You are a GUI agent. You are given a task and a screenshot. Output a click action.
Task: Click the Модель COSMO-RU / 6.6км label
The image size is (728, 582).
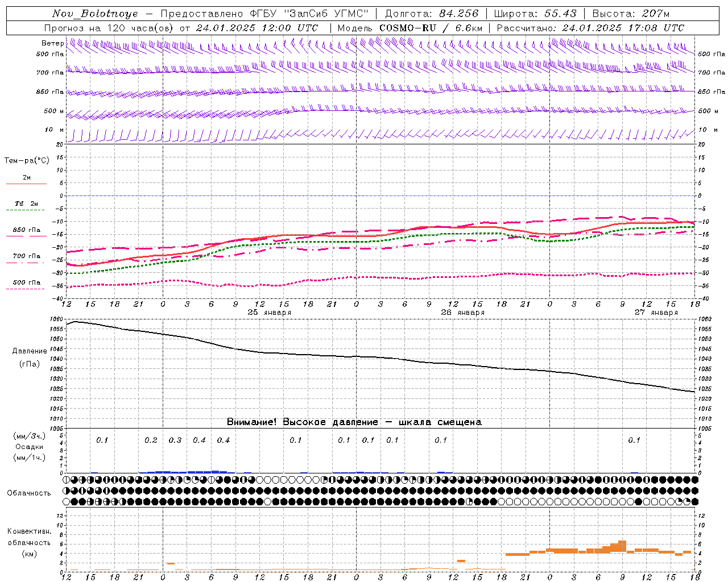point(410,28)
